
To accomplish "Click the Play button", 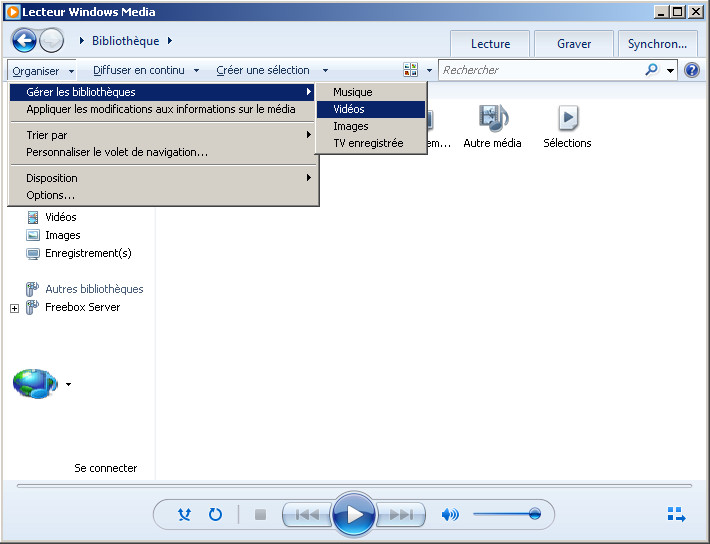I will tap(354, 515).
